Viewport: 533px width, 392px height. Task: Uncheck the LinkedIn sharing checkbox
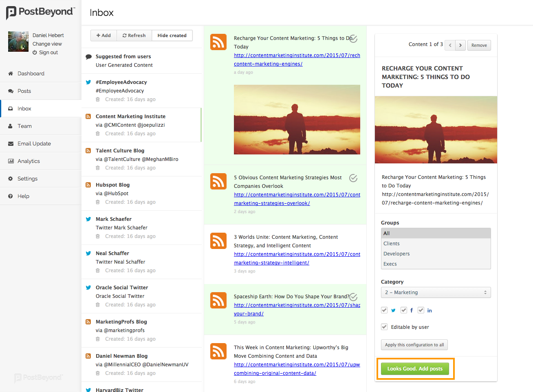(x=421, y=310)
